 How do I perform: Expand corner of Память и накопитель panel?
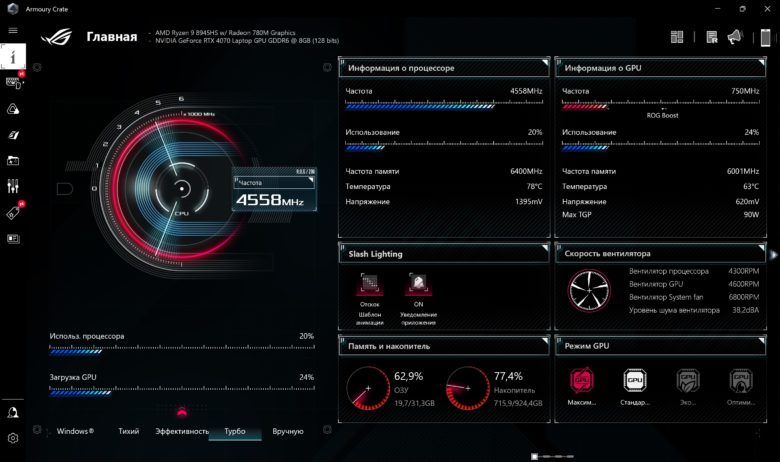tap(545, 340)
